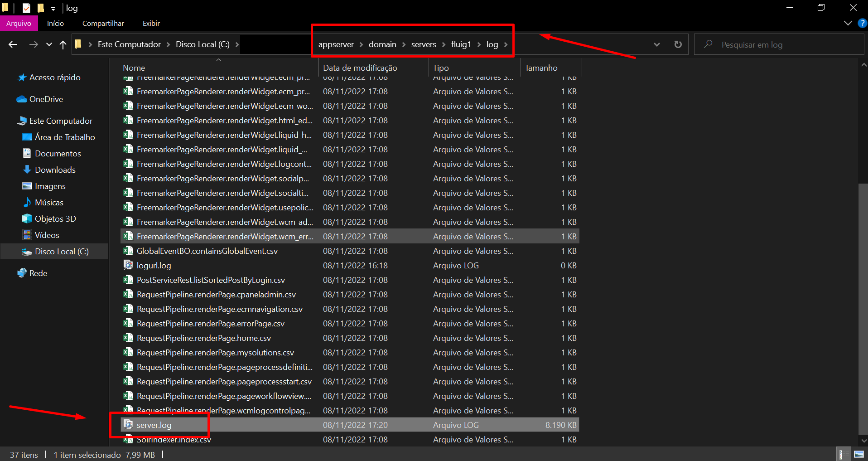Click the 'fluig1' breadcrumb
Viewport: 868px width, 461px height.
[461, 44]
